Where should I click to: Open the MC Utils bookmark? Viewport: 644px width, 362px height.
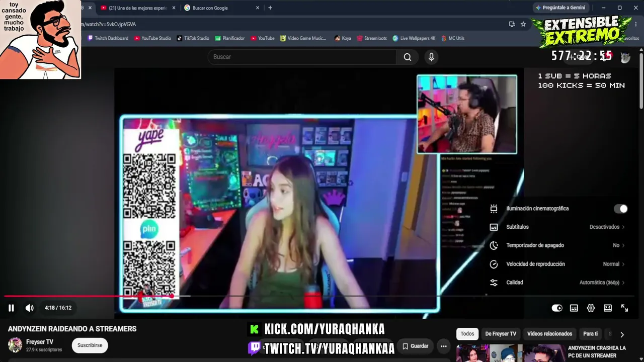coord(453,38)
